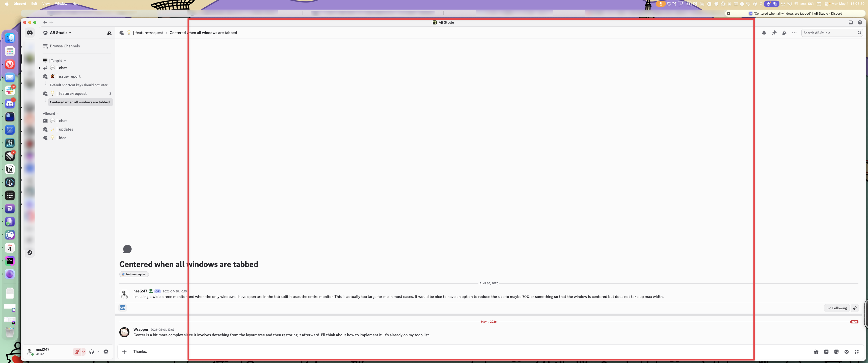Toggle Following button on the post
The height and width of the screenshot is (363, 868).
coord(837,308)
